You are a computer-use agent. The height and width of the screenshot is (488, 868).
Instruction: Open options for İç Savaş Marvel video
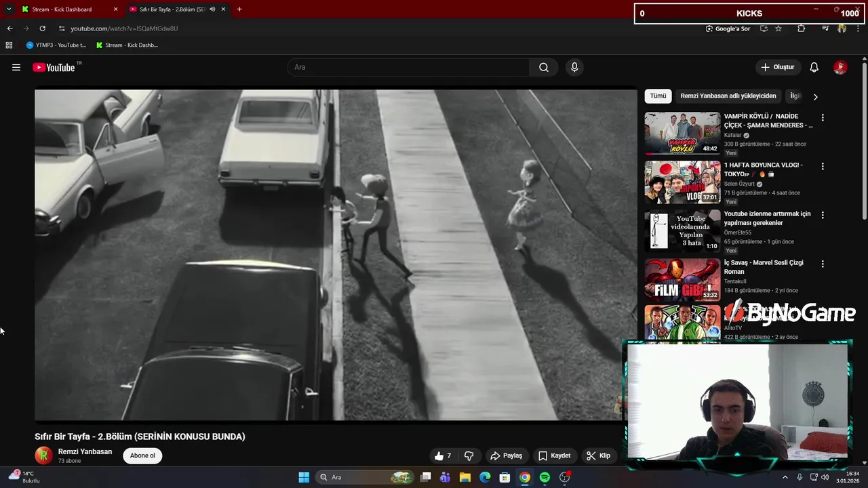point(823,264)
